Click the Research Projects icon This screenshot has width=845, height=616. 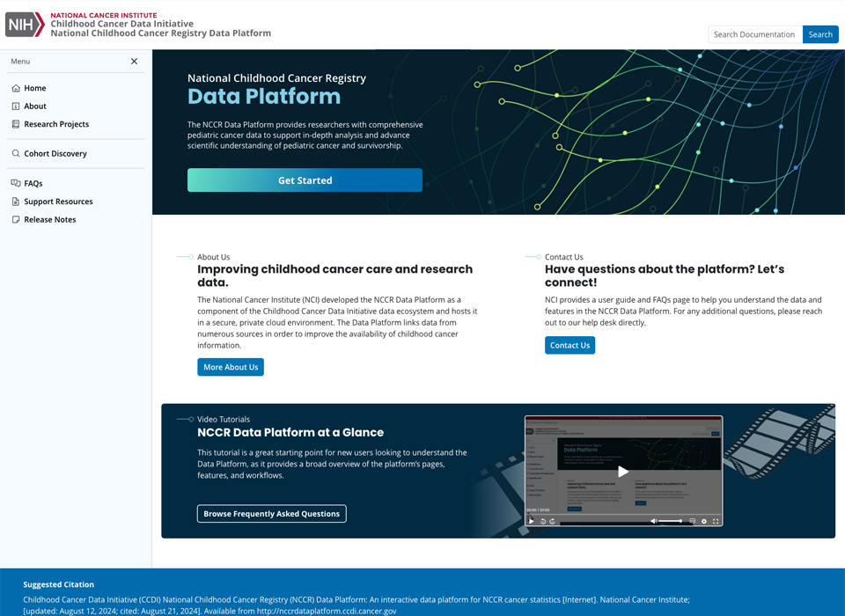[x=16, y=124]
